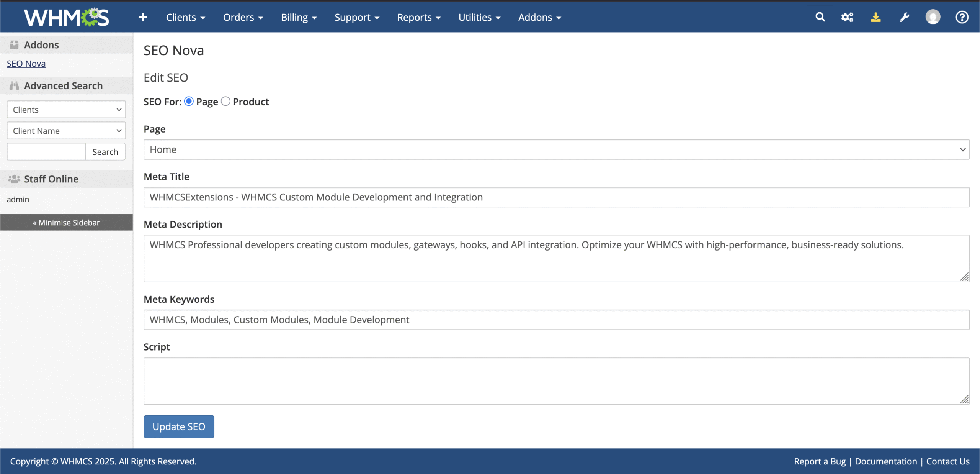The height and width of the screenshot is (474, 980).
Task: Select the Product radio button
Action: [225, 102]
